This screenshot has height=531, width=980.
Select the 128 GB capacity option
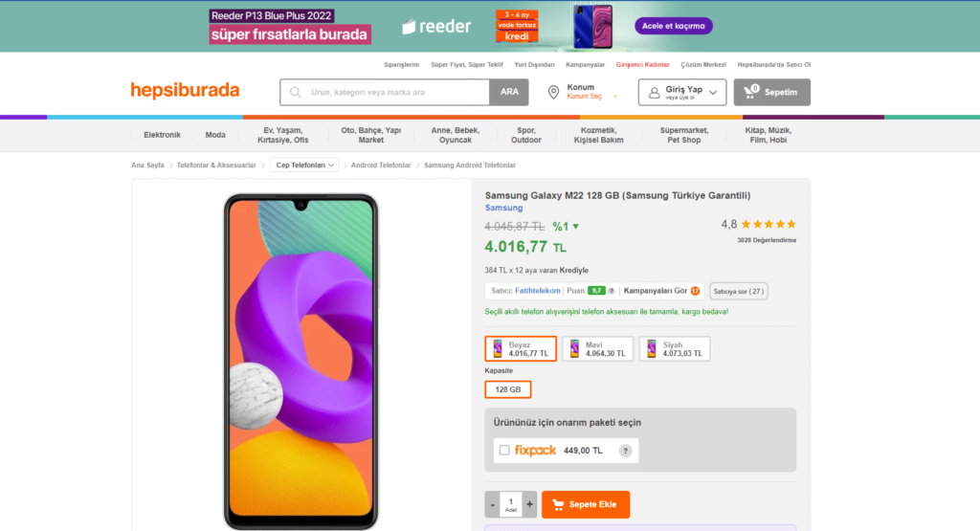508,389
